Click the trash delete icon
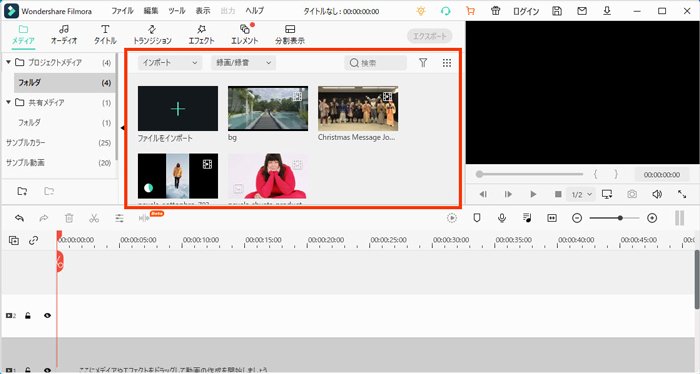This screenshot has height=374, width=700. point(69,218)
